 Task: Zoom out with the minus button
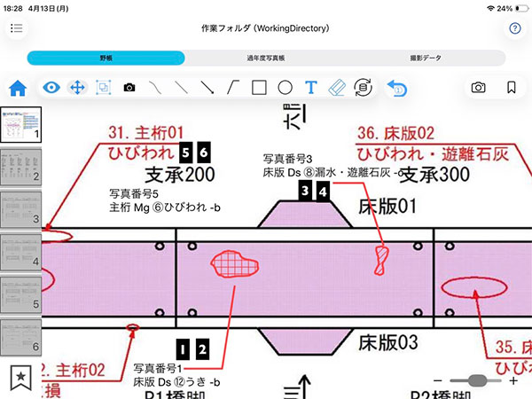pos(438,380)
